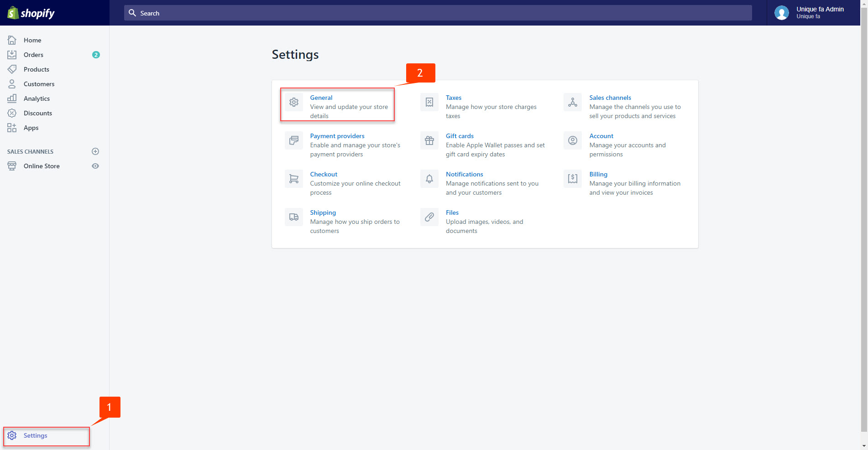Click the Online Store storefront icon
The image size is (868, 450).
click(x=12, y=166)
